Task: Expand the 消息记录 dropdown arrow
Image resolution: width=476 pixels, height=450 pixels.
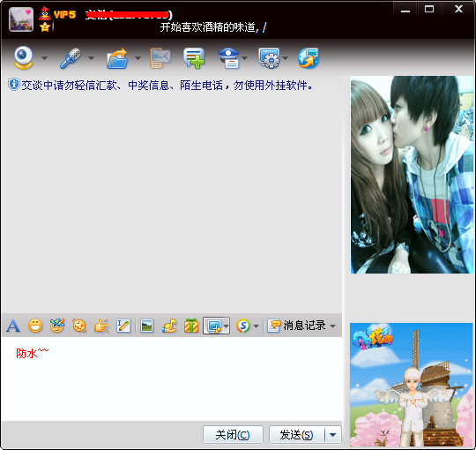Action: 333,326
